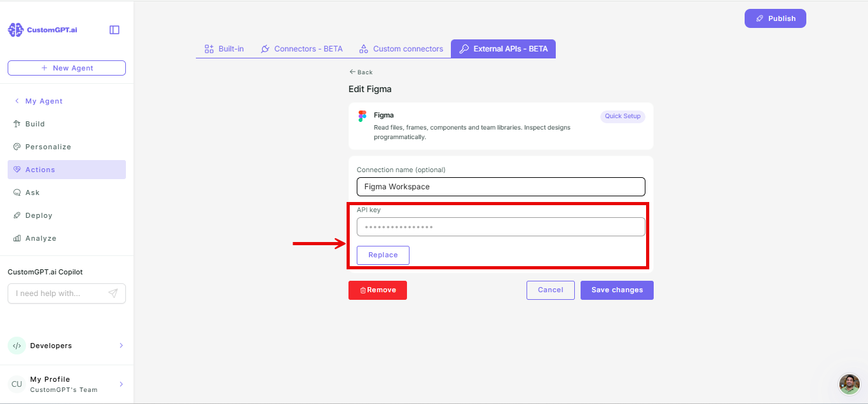The width and height of the screenshot is (868, 404).
Task: Click the Cancel button
Action: click(551, 290)
